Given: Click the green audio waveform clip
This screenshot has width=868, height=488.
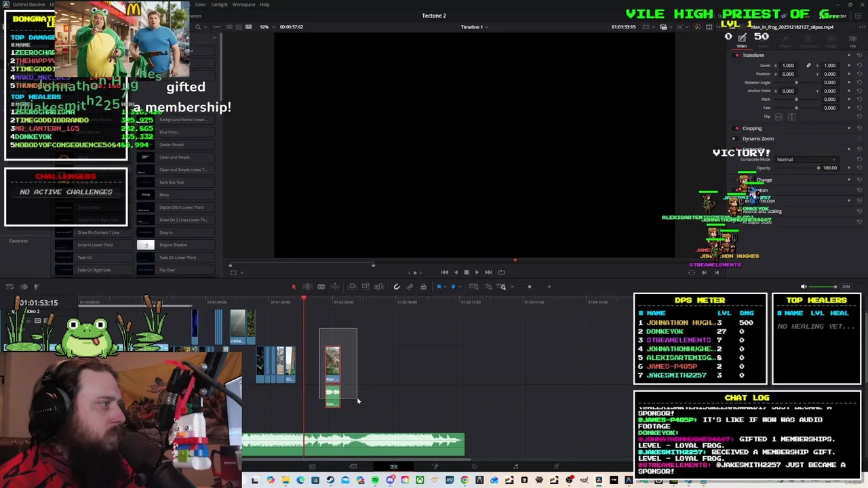Looking at the screenshot, I should (353, 443).
